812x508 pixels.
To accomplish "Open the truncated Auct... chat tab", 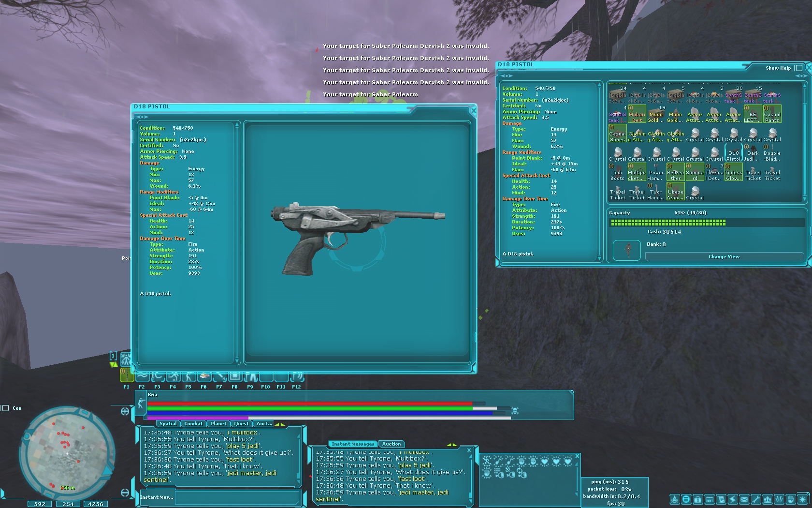I will [264, 424].
